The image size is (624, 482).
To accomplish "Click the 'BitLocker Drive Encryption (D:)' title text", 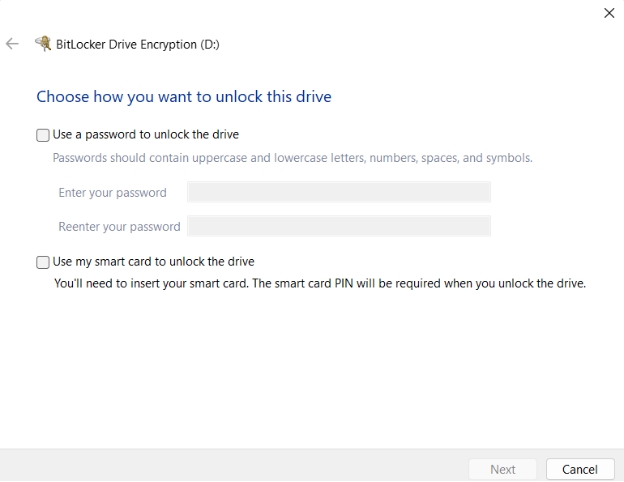I will click(x=137, y=44).
